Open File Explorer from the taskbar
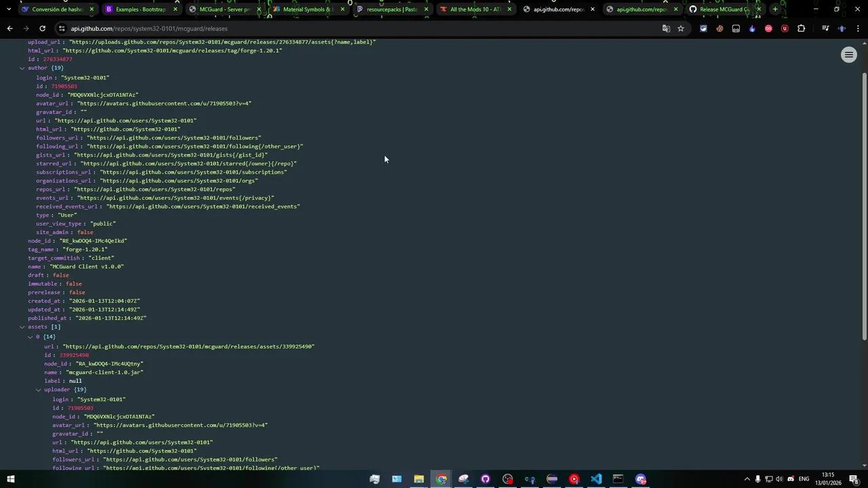The image size is (868, 488). click(x=419, y=479)
